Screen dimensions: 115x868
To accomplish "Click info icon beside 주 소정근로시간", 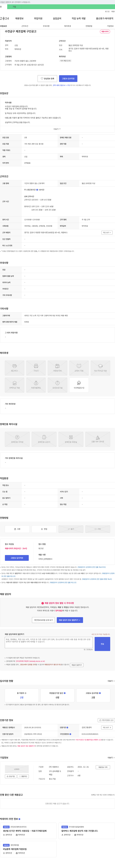I will click(x=37, y=190).
